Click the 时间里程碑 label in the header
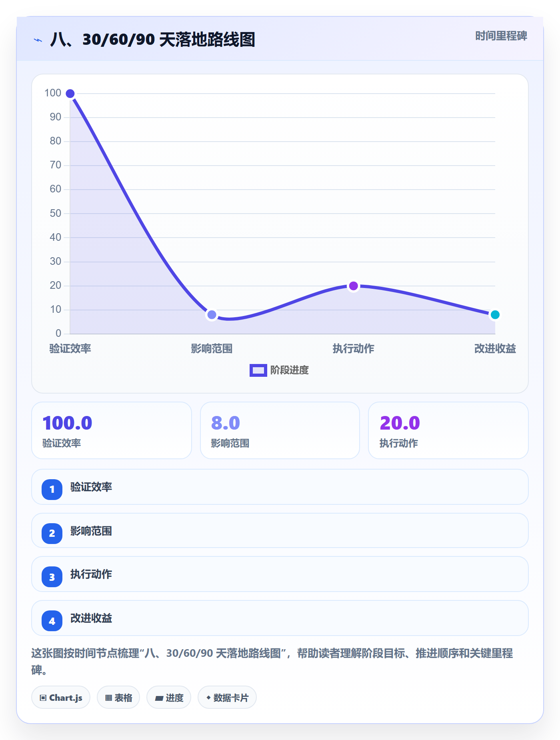560x740 pixels. pos(501,36)
